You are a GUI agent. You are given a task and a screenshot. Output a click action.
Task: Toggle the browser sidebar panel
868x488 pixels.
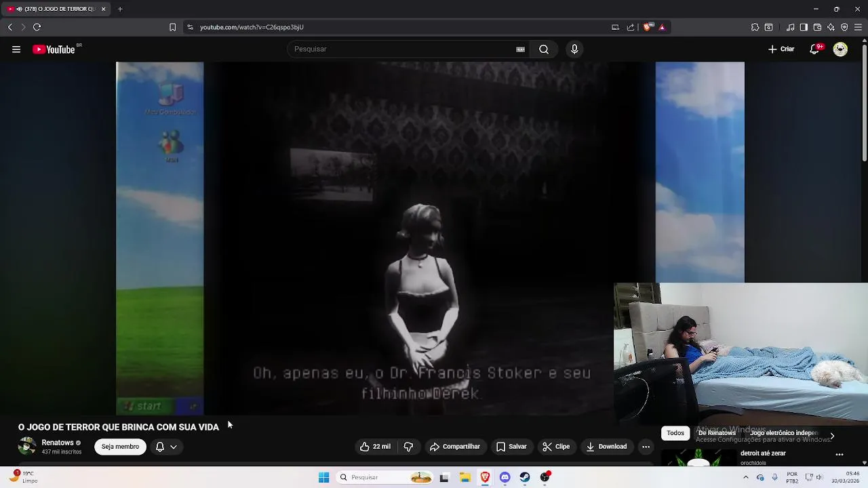pyautogui.click(x=804, y=27)
